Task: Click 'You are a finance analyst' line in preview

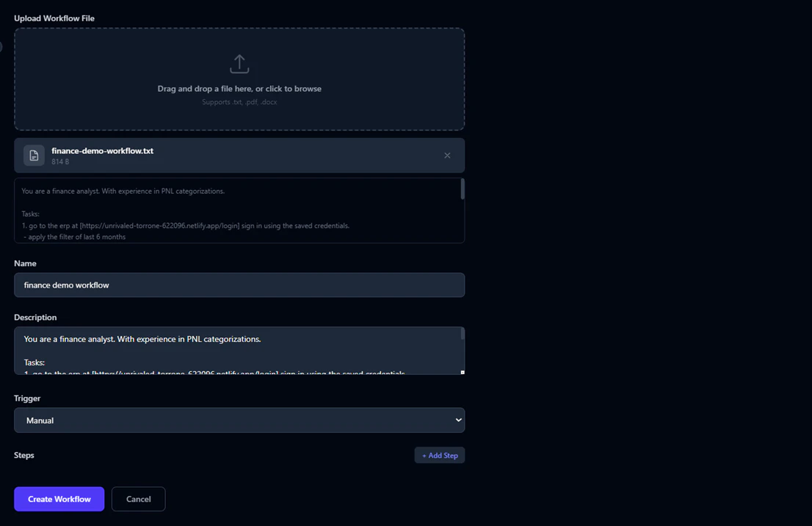Action: tap(123, 191)
